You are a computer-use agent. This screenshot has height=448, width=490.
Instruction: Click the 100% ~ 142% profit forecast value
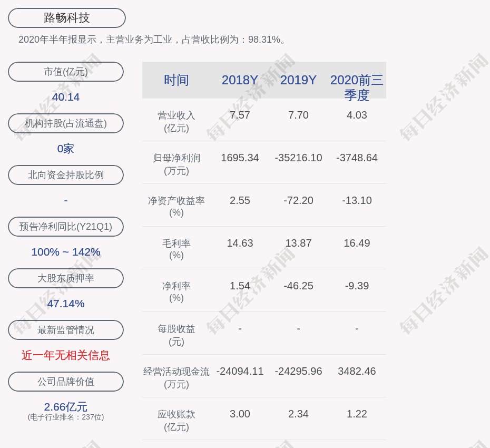66,252
